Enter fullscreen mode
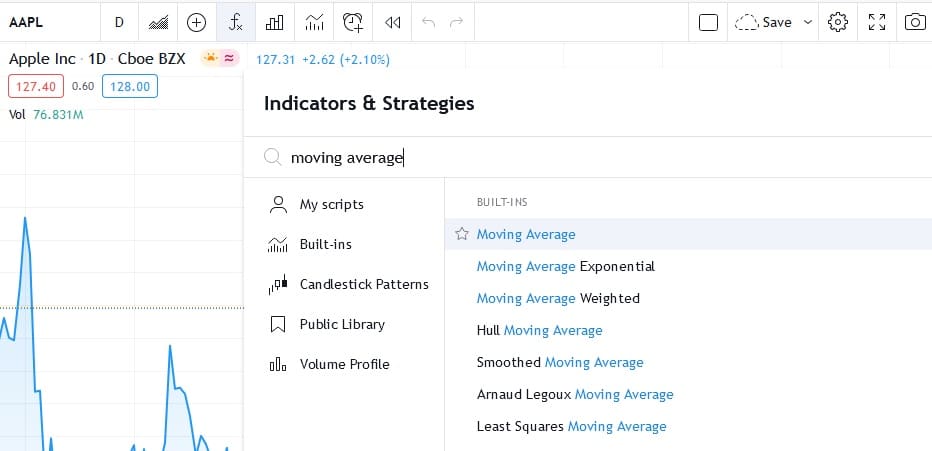 coord(877,22)
